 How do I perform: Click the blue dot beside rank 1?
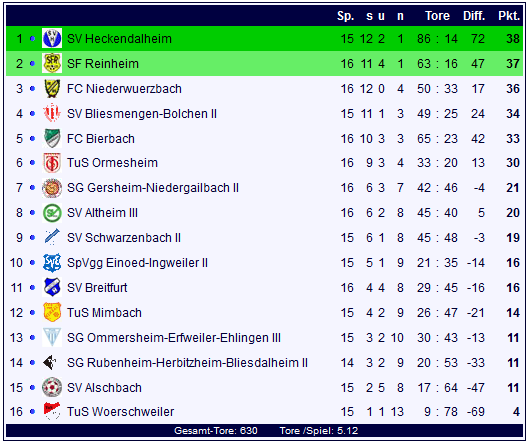pyautogui.click(x=32, y=39)
